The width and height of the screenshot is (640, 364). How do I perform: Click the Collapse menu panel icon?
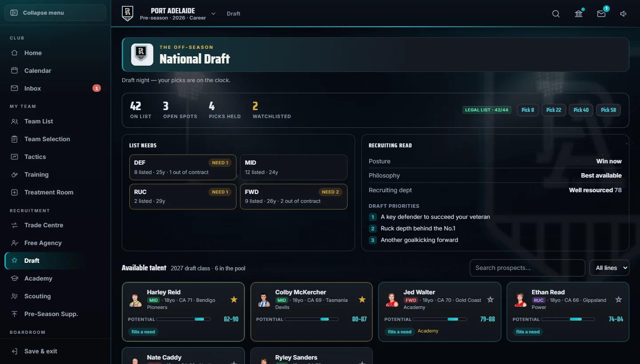[x=14, y=13]
